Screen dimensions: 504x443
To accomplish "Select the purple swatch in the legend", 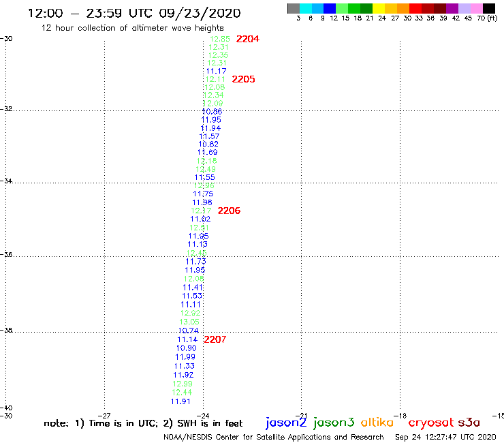I will [452, 8].
